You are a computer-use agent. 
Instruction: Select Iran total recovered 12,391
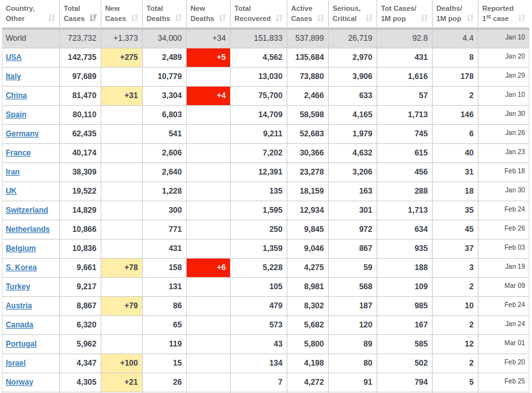270,172
